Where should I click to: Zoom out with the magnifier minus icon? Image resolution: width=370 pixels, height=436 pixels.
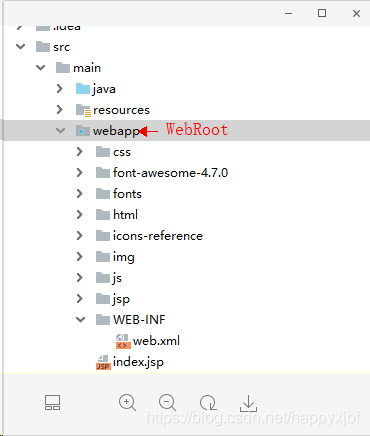click(x=167, y=402)
